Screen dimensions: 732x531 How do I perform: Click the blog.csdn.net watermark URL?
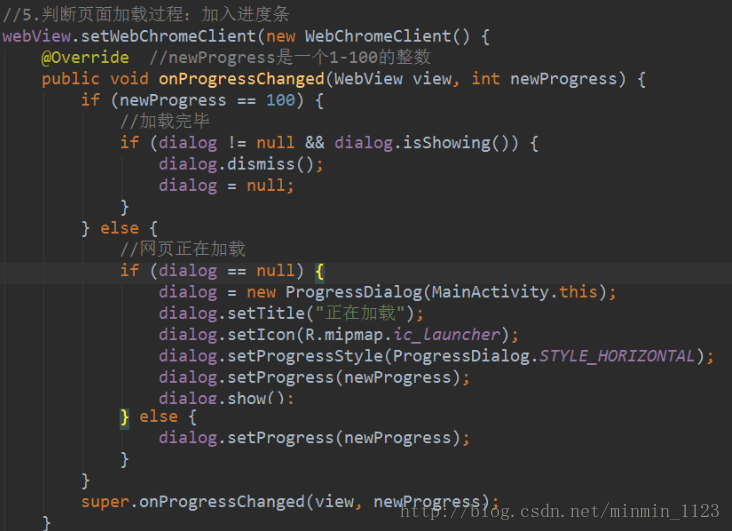[560, 511]
